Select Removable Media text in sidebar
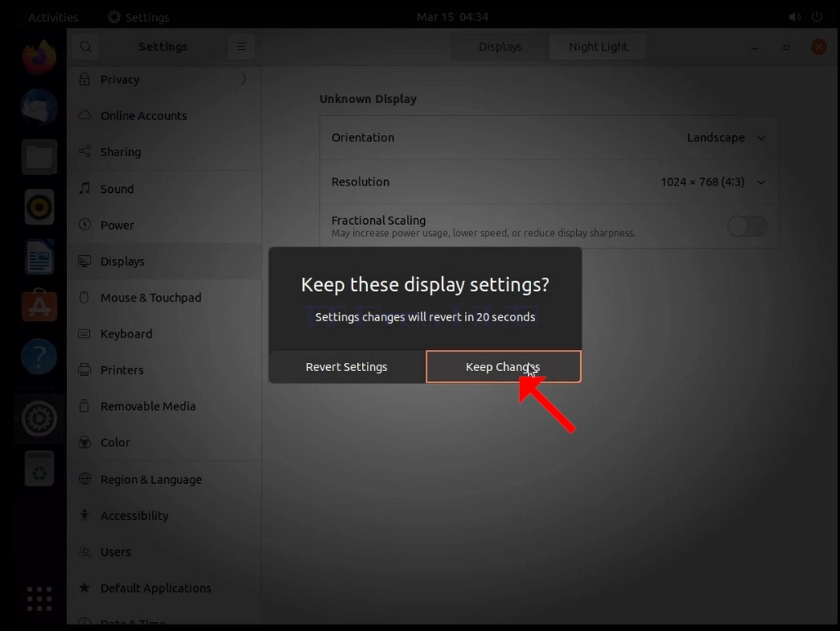The image size is (840, 631). pos(149,406)
